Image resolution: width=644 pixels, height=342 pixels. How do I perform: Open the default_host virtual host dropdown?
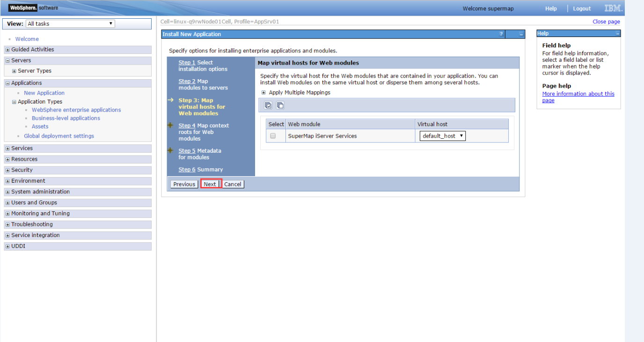coord(443,136)
